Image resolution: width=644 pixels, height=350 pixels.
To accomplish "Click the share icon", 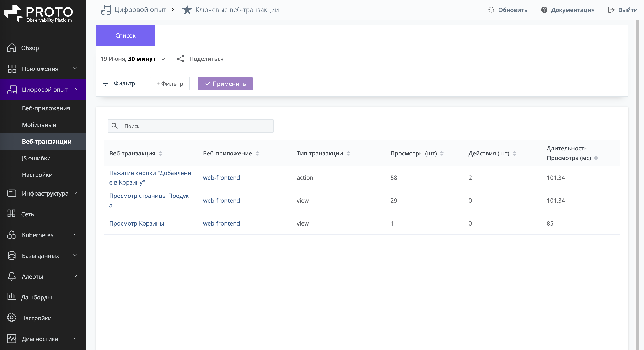I will pyautogui.click(x=180, y=59).
